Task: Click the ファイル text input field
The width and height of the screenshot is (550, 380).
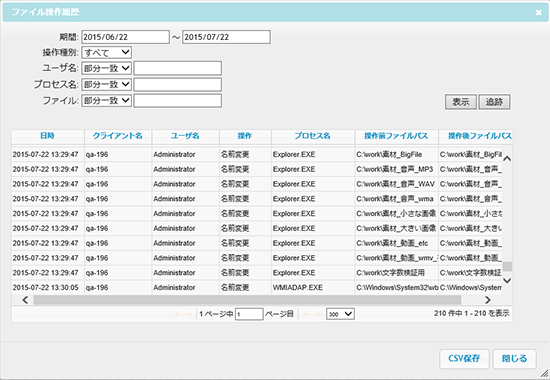Action: [x=177, y=101]
